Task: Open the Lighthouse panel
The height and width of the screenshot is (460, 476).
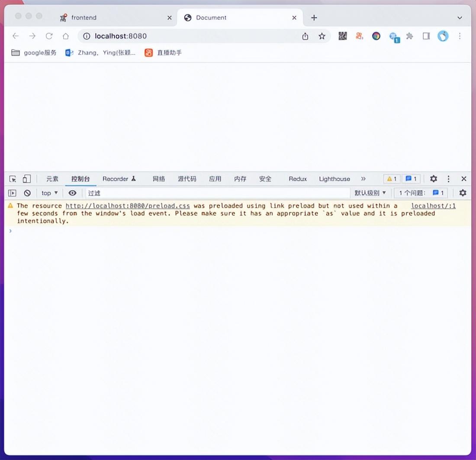Action: coord(334,178)
